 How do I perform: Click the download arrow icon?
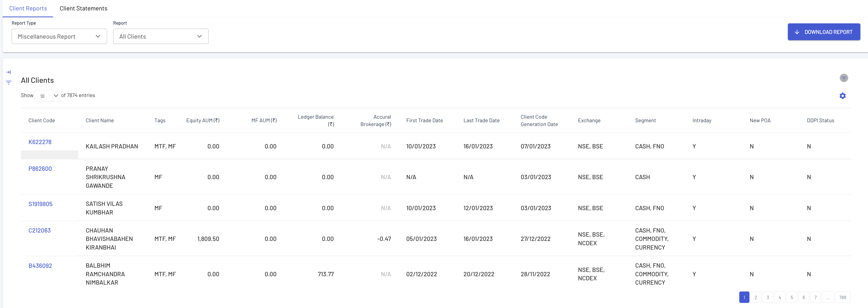tap(797, 32)
